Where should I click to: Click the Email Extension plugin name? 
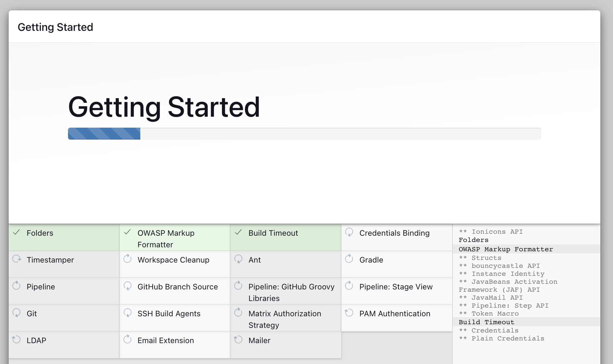tap(166, 340)
